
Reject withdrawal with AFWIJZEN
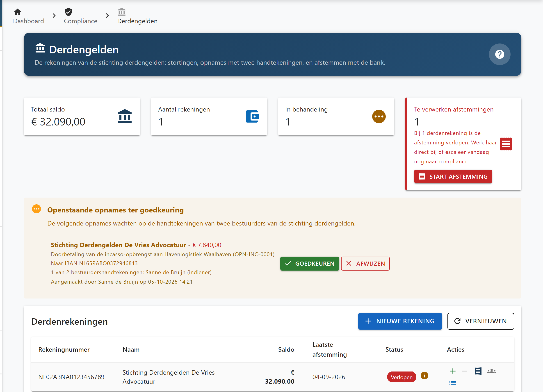pyautogui.click(x=365, y=264)
